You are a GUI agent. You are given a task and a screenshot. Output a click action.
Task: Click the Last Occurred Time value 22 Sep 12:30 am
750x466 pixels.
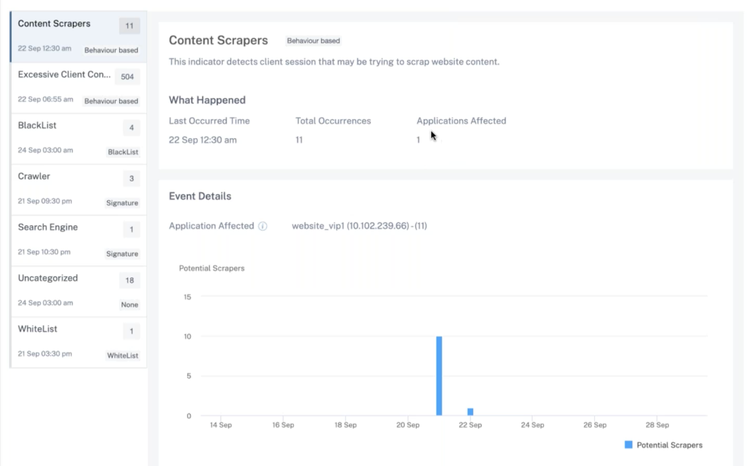pos(203,140)
